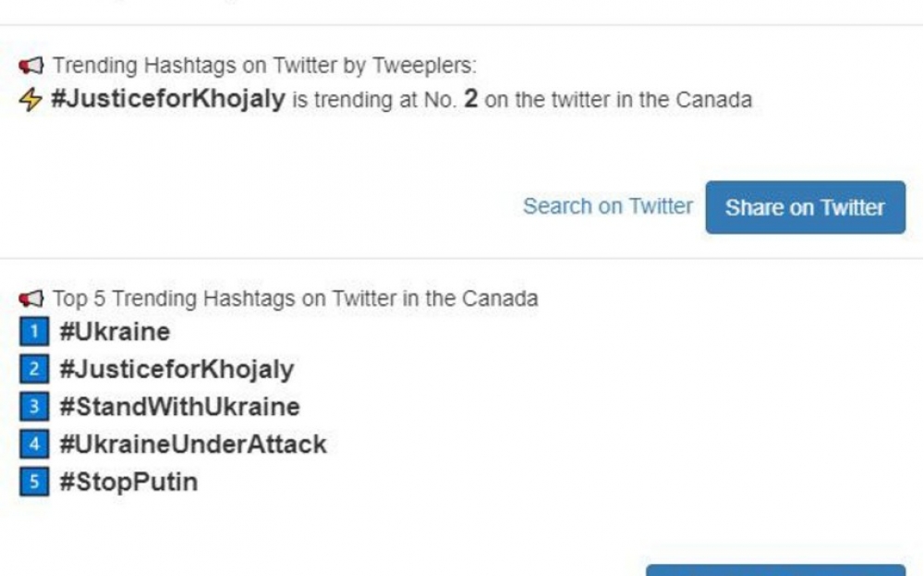Image resolution: width=924 pixels, height=576 pixels.
Task: Click the lightning bolt icon beside #JusticeforKhojaly
Action: pos(30,100)
